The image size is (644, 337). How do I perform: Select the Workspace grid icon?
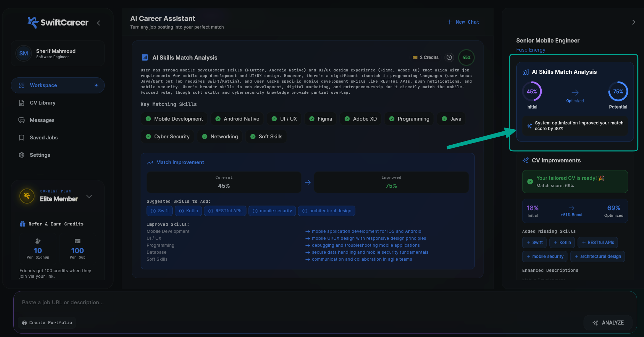click(22, 85)
